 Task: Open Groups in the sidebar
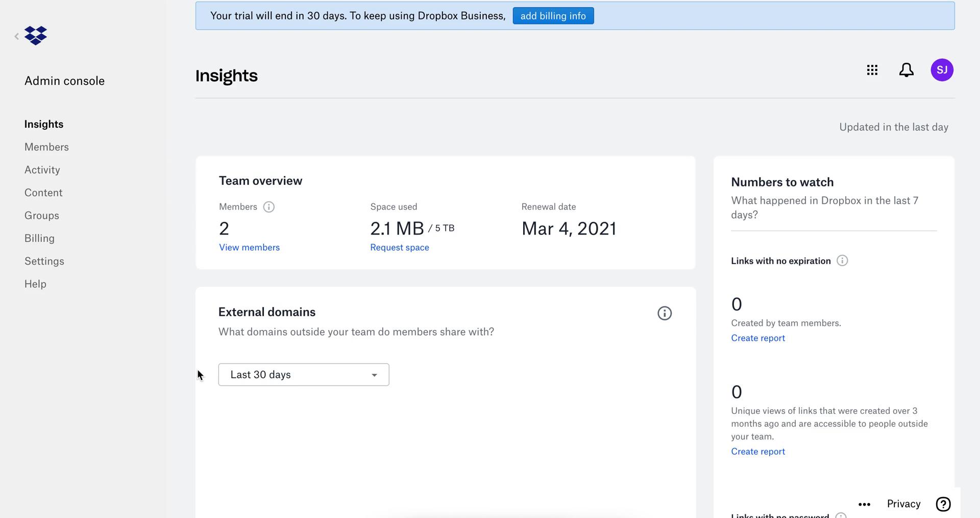[42, 216]
